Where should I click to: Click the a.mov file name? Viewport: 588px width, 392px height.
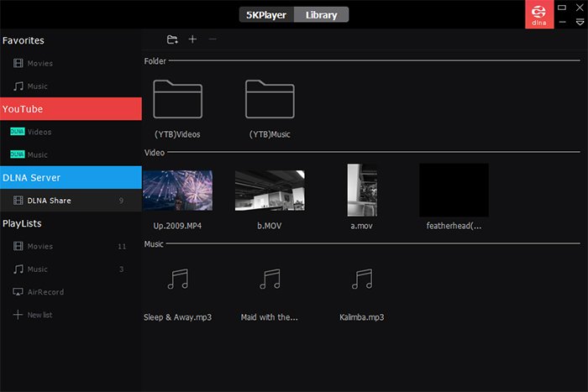(x=361, y=226)
